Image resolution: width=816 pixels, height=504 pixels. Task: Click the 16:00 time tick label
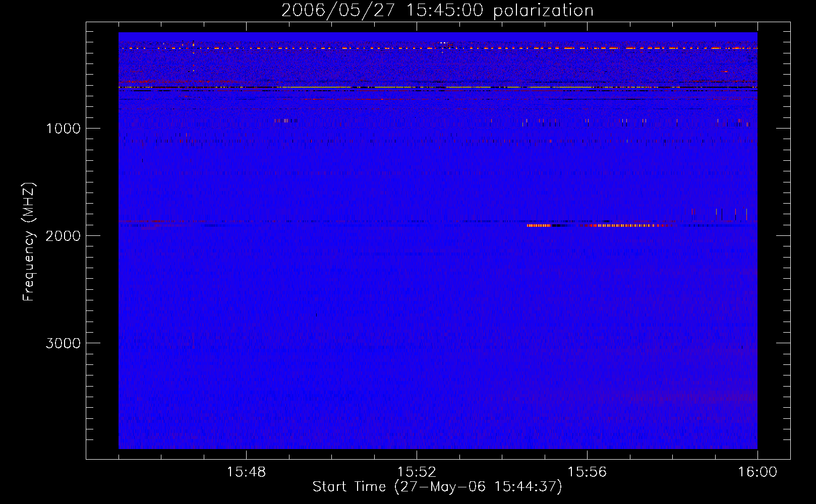click(757, 472)
